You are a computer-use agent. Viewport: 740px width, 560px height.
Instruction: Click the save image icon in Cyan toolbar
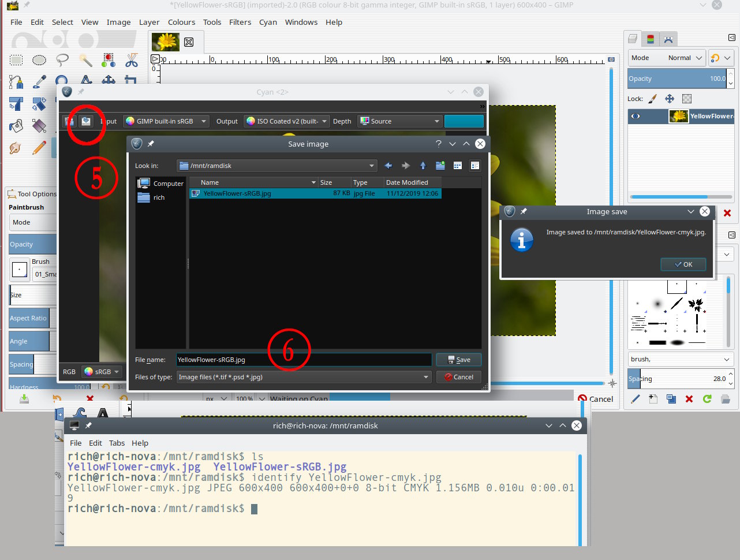(x=86, y=121)
